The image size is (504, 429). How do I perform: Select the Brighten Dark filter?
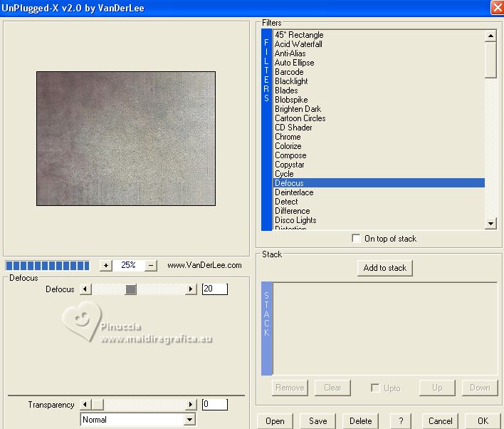click(x=379, y=109)
